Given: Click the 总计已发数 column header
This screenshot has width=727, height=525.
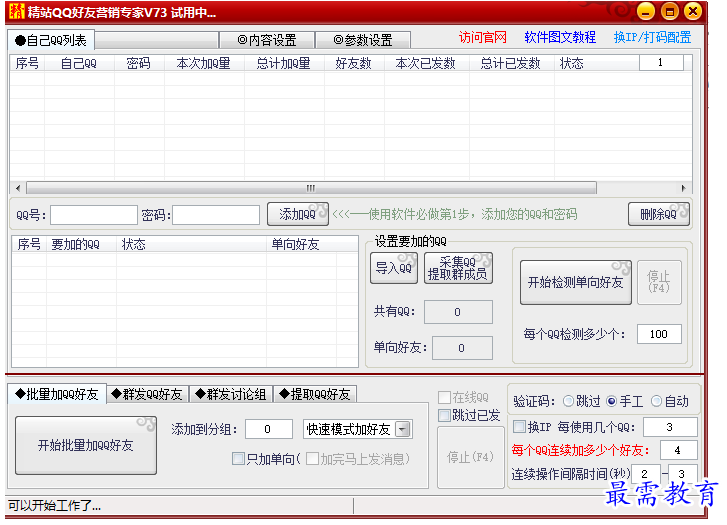Looking at the screenshot, I should 510,63.
